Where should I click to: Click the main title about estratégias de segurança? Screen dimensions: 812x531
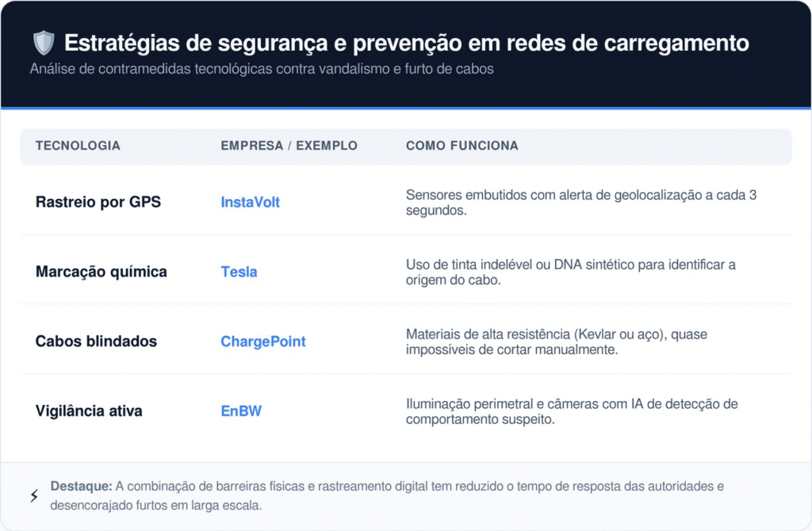pos(406,43)
